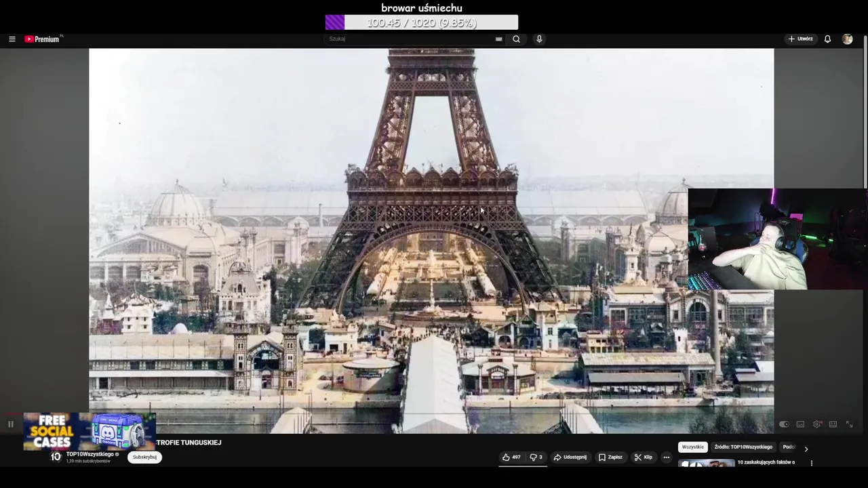868x488 pixels.
Task: Open more actions ellipsis menu
Action: 666,457
